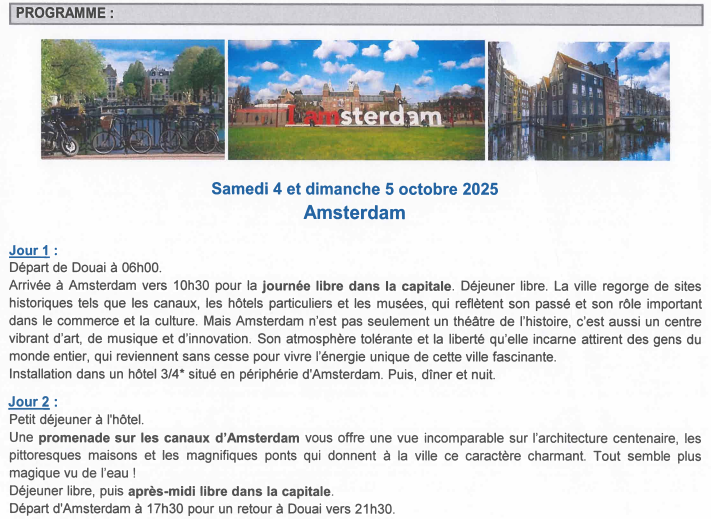The width and height of the screenshot is (711, 519).
Task: Click the canal houses photo
Action: pos(579,101)
